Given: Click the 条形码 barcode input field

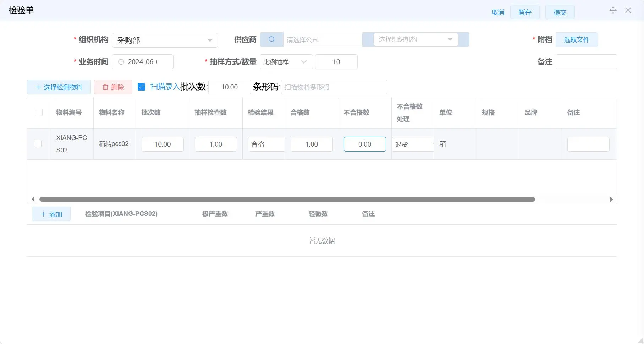Looking at the screenshot, I should point(334,87).
